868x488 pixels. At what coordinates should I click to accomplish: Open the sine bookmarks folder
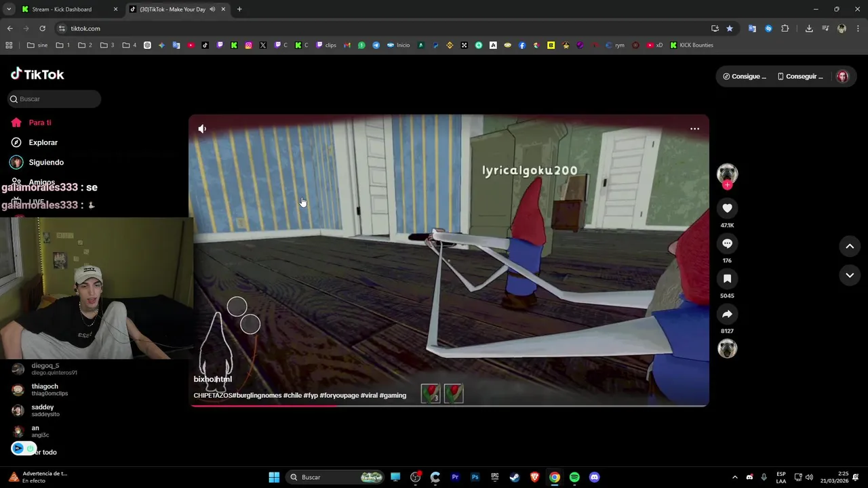pos(37,45)
